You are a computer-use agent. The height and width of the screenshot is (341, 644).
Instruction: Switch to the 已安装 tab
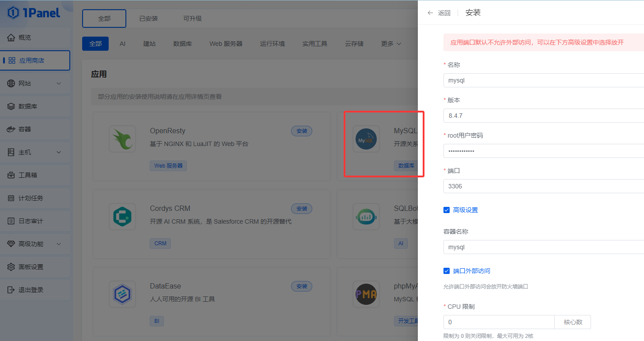pyautogui.click(x=148, y=19)
